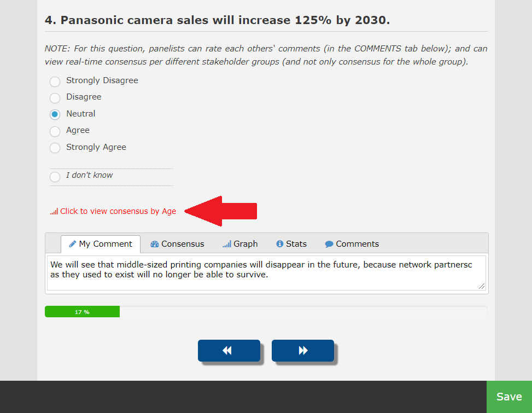Switch to the Stats tab

tap(291, 244)
